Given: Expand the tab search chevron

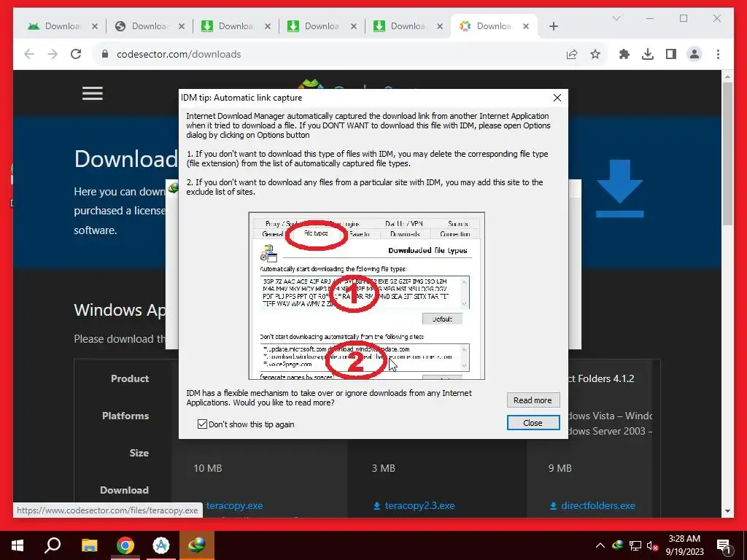Looking at the screenshot, I should [616, 18].
